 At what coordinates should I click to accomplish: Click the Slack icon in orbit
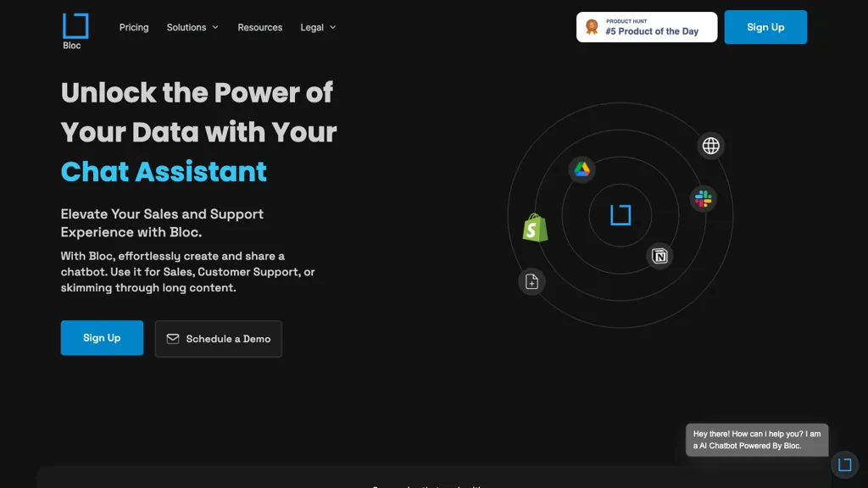(703, 199)
